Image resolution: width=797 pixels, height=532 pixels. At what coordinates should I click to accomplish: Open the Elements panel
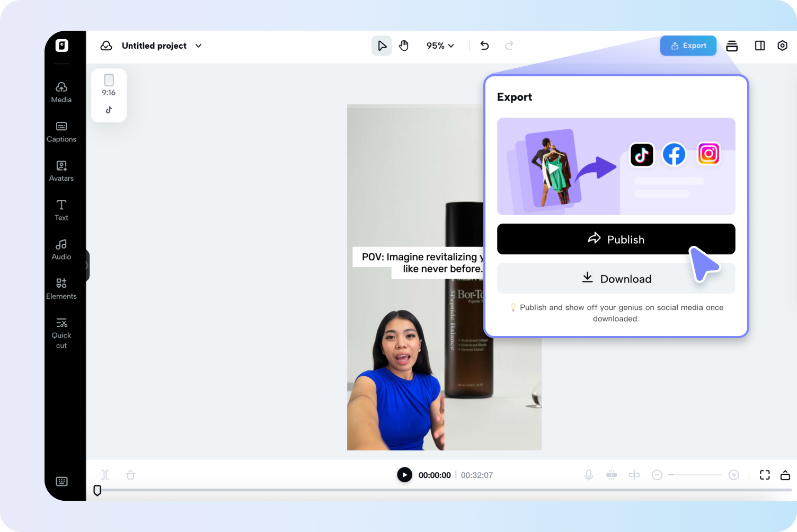click(61, 287)
